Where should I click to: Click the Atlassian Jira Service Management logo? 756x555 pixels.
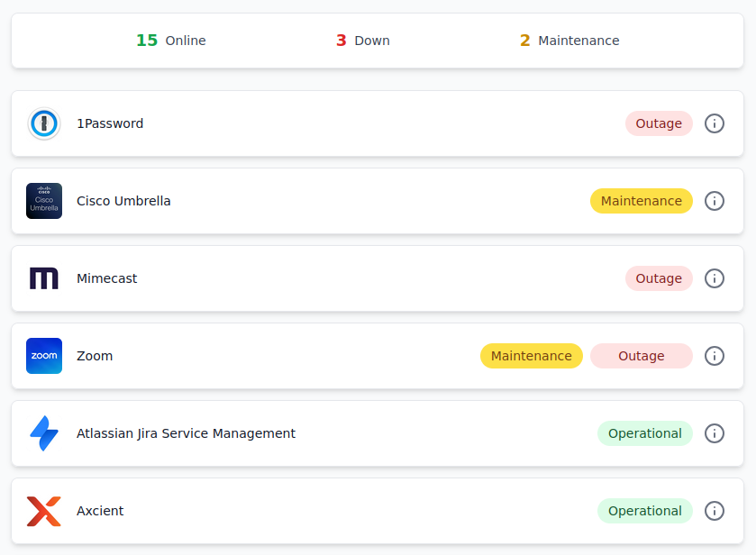pos(43,433)
